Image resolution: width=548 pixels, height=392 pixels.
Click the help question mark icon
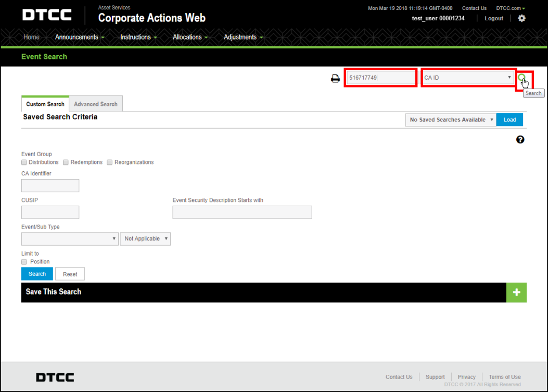pyautogui.click(x=520, y=140)
